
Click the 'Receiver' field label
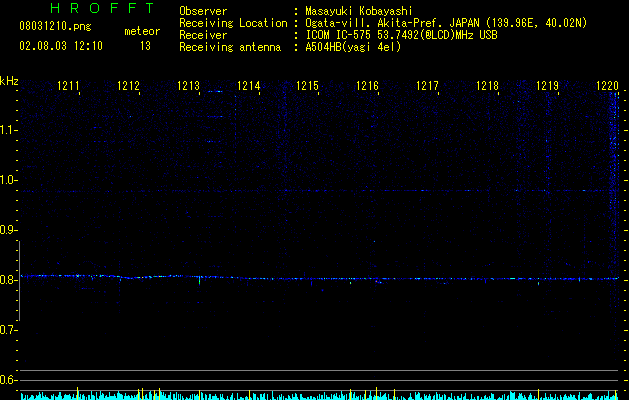pos(203,35)
